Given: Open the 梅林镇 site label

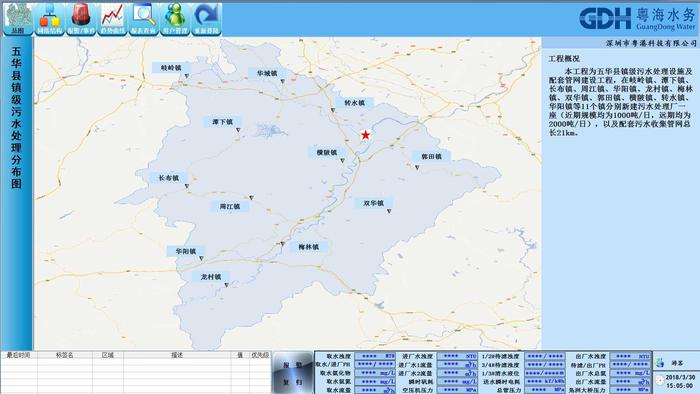Looking at the screenshot, I should [x=308, y=247].
